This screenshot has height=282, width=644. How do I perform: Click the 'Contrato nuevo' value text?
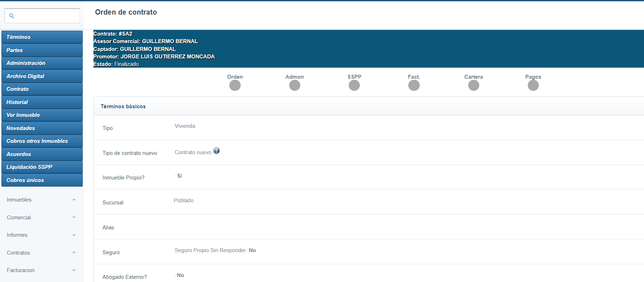(193, 152)
